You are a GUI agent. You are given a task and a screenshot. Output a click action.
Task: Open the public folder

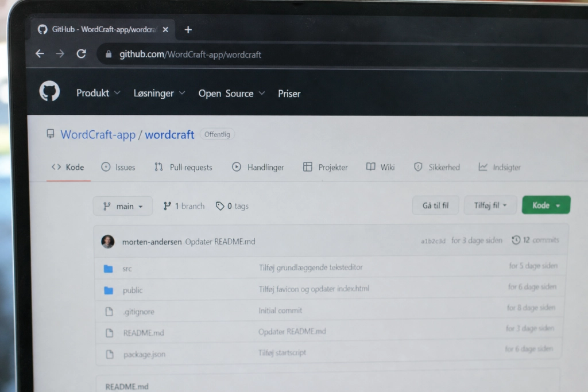pos(133,290)
